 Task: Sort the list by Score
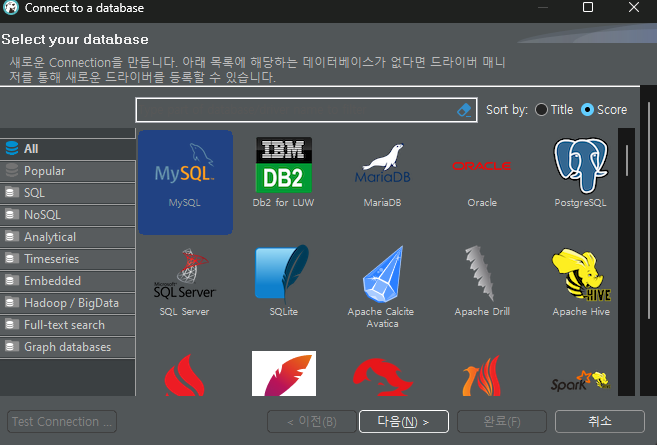coord(604,110)
